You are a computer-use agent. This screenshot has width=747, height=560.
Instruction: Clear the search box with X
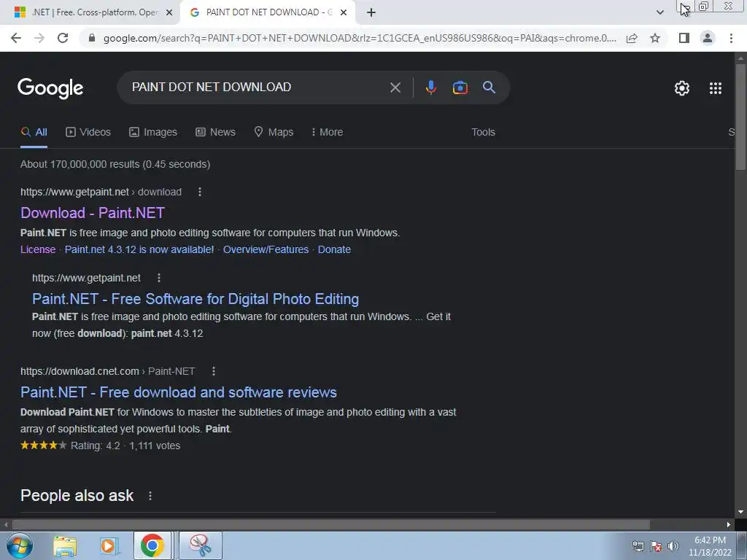tap(395, 87)
